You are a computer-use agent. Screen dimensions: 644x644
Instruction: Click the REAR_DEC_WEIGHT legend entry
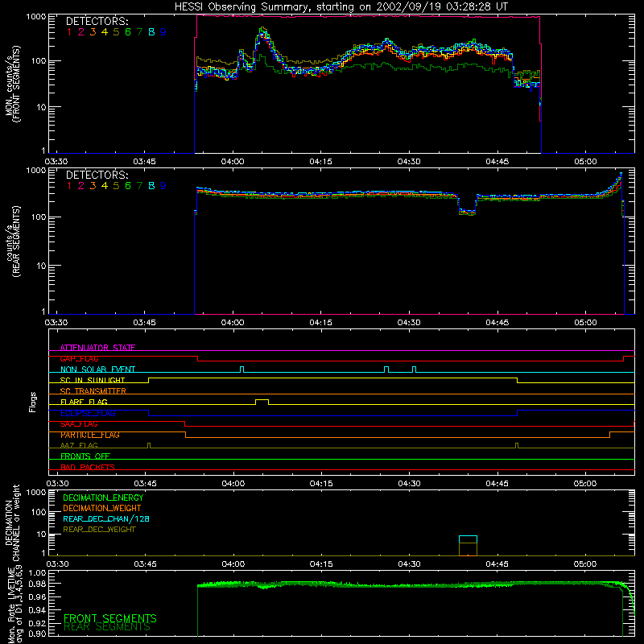(x=99, y=530)
